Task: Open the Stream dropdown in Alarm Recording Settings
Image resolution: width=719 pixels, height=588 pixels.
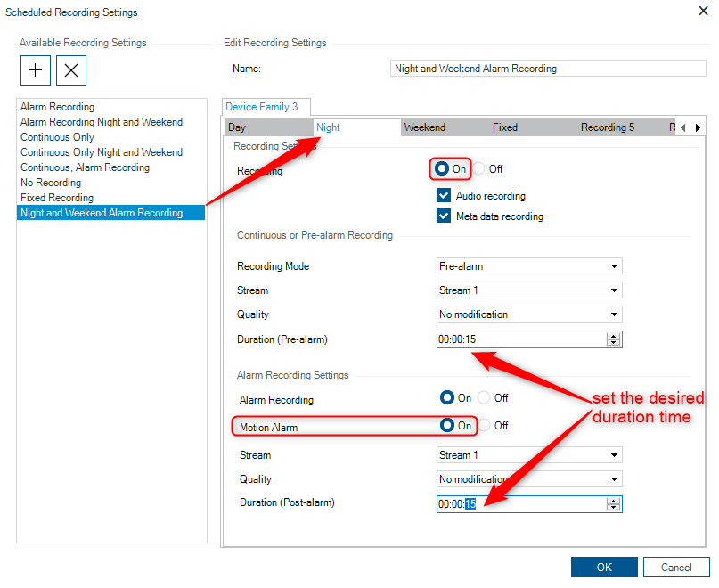Action: 529,455
